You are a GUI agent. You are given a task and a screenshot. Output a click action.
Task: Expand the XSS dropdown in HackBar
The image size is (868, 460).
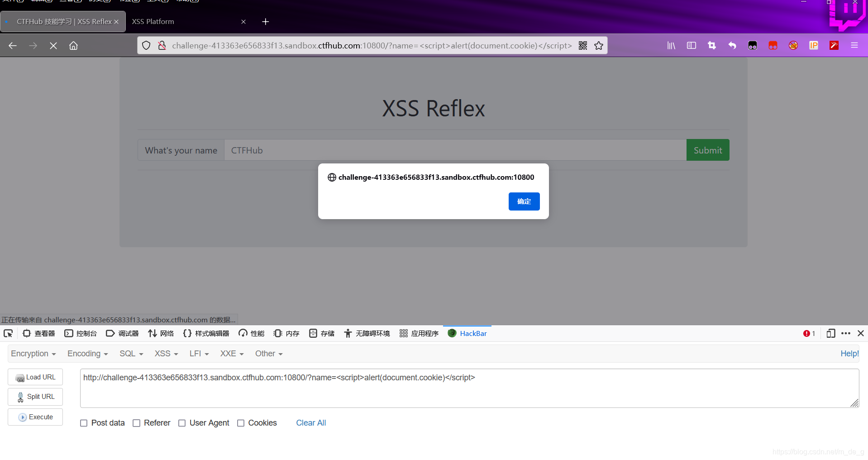tap(167, 354)
